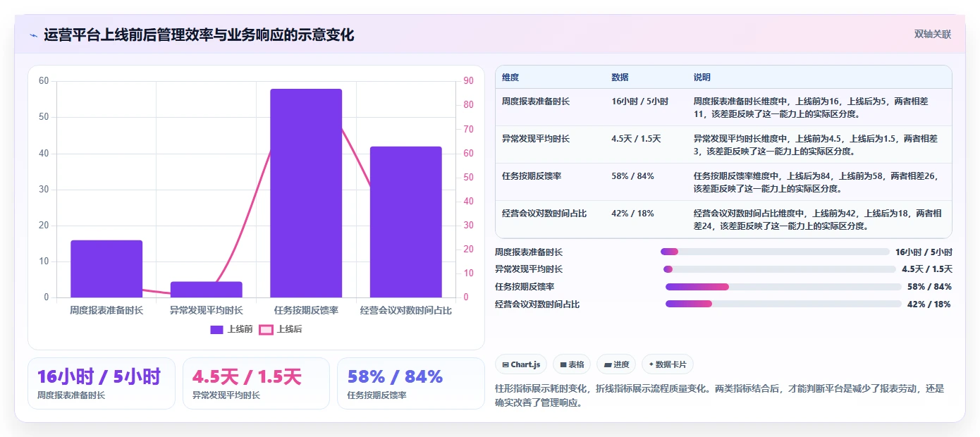980x437 pixels.
Task: Click the dashboard title 运营平台上线前后管理效率
Action: click(x=199, y=35)
